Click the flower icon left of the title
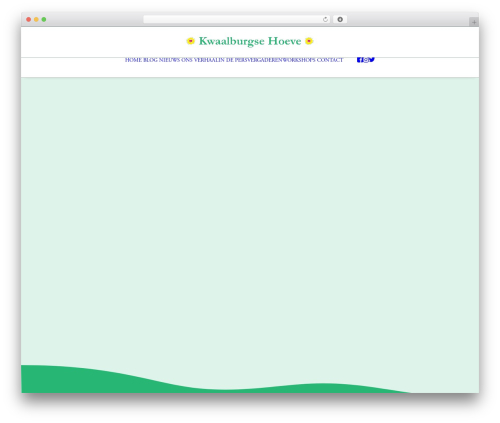500x423 pixels. pyautogui.click(x=190, y=41)
